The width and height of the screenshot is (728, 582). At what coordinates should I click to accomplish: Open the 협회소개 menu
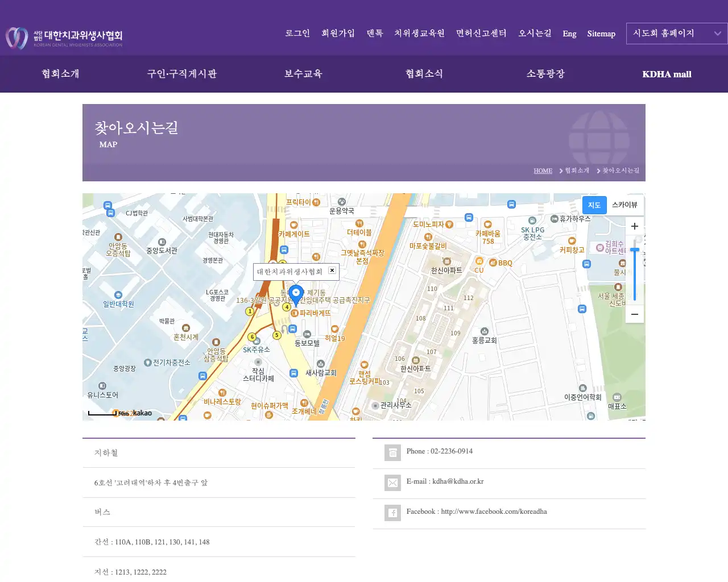pyautogui.click(x=60, y=74)
